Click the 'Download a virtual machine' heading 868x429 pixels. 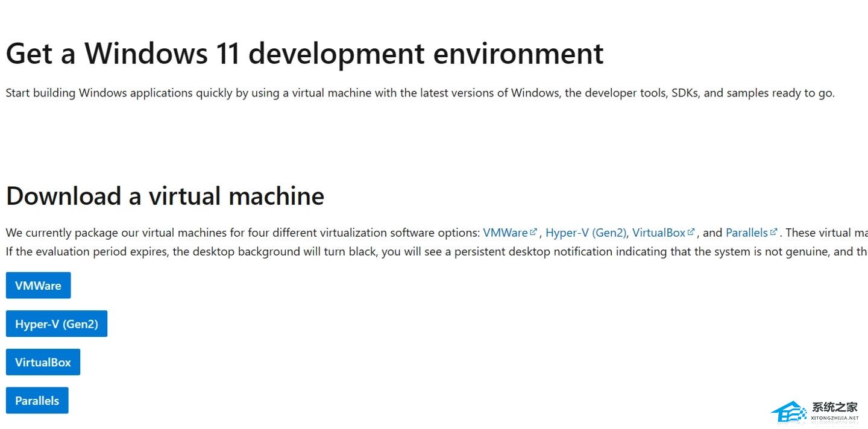165,196
